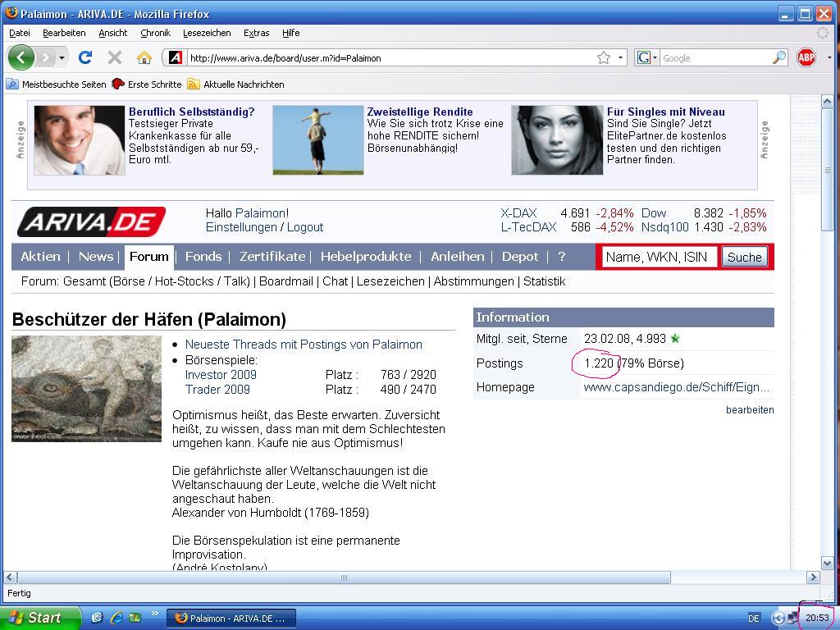Expand the back/forward history dropdown arrow
This screenshot has height=630, width=840.
(62, 58)
